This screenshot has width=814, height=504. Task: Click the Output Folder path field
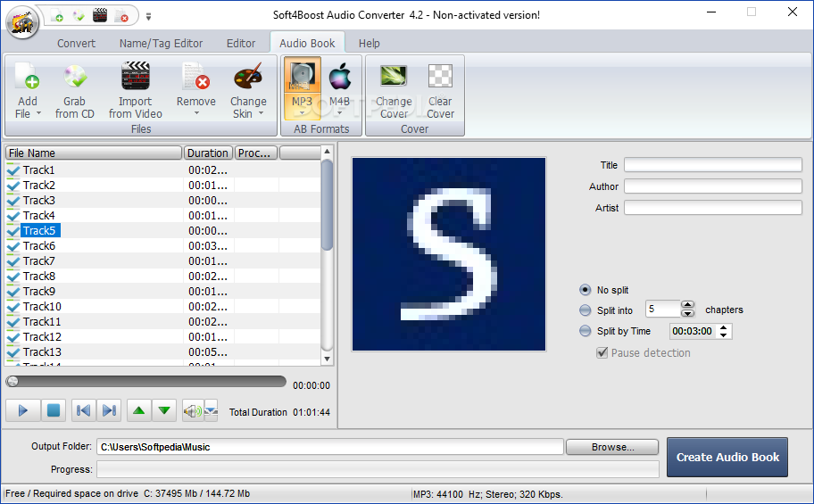tap(330, 447)
